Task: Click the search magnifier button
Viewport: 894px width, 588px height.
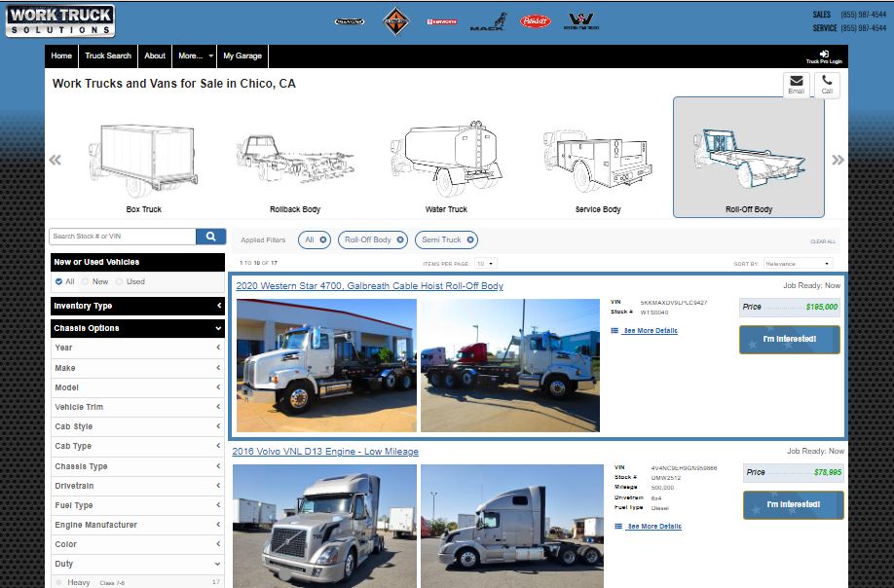Action: (x=210, y=237)
